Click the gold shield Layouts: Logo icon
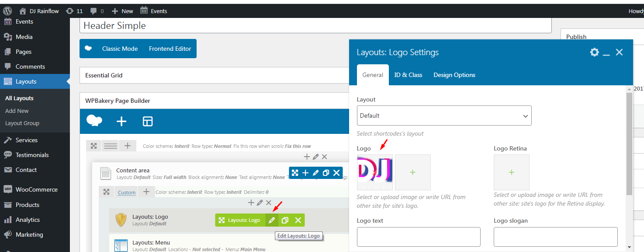644x252 pixels. pyautogui.click(x=121, y=220)
